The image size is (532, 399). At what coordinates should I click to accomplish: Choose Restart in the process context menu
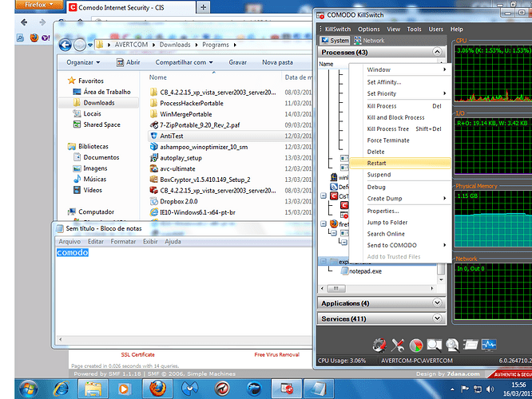400,163
